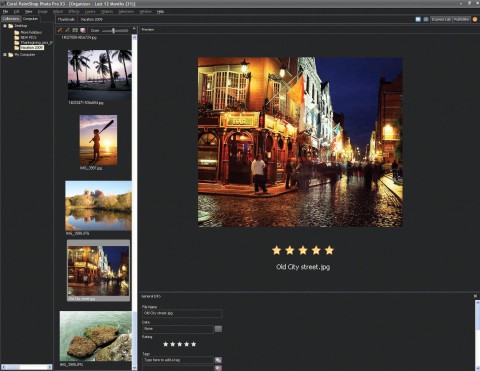
Task: Select the second subfolder under Desktop
Action: pyautogui.click(x=28, y=37)
